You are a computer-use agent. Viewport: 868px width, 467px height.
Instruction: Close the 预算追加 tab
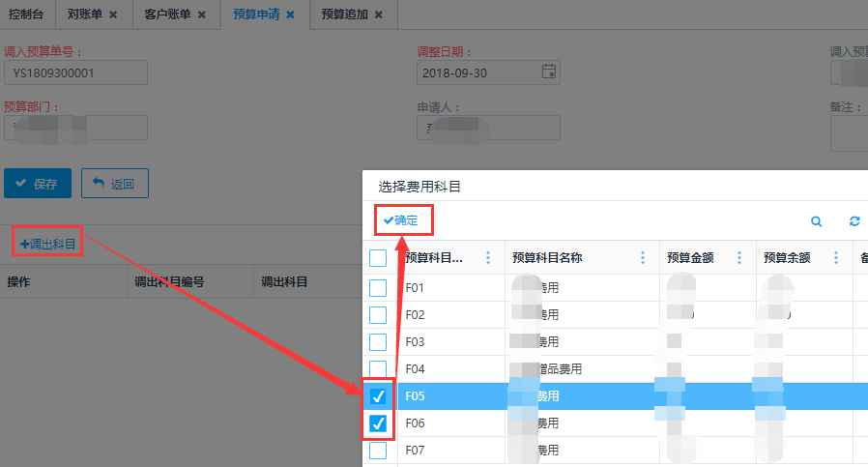click(x=378, y=15)
